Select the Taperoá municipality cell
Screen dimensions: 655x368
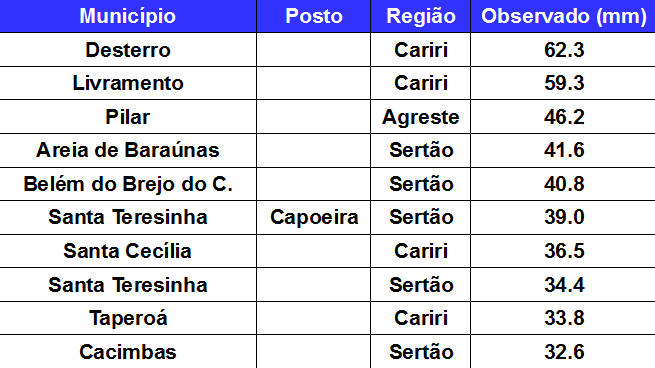click(128, 318)
